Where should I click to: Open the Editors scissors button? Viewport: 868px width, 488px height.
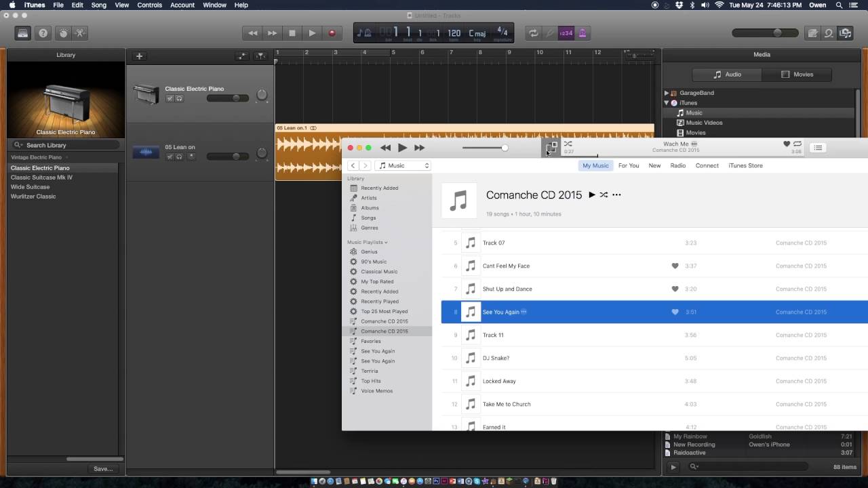tap(79, 33)
